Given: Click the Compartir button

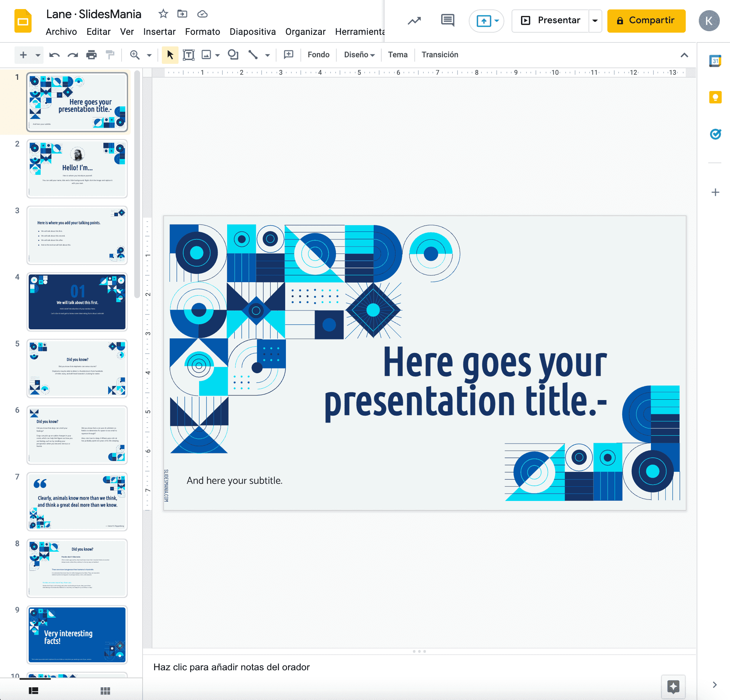Looking at the screenshot, I should 646,20.
